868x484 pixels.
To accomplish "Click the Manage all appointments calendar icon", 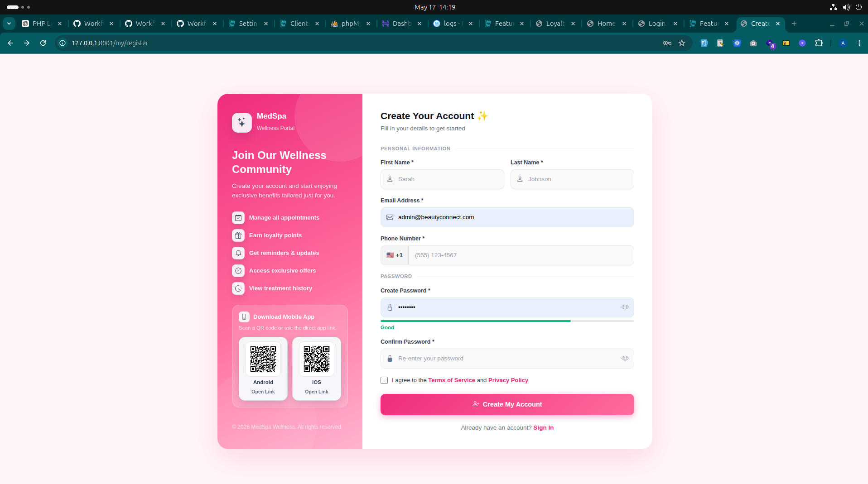I will tap(238, 218).
